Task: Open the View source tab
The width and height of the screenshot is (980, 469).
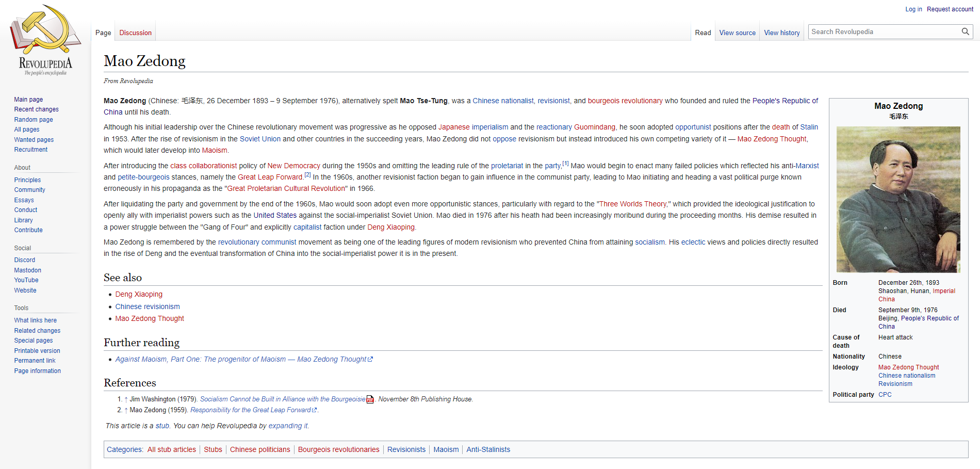Action: [737, 33]
